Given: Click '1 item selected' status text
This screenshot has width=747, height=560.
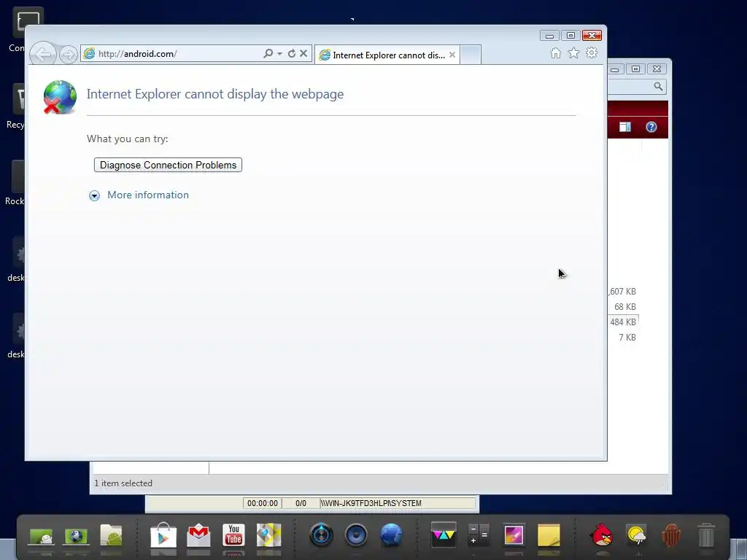Looking at the screenshot, I should tap(123, 483).
